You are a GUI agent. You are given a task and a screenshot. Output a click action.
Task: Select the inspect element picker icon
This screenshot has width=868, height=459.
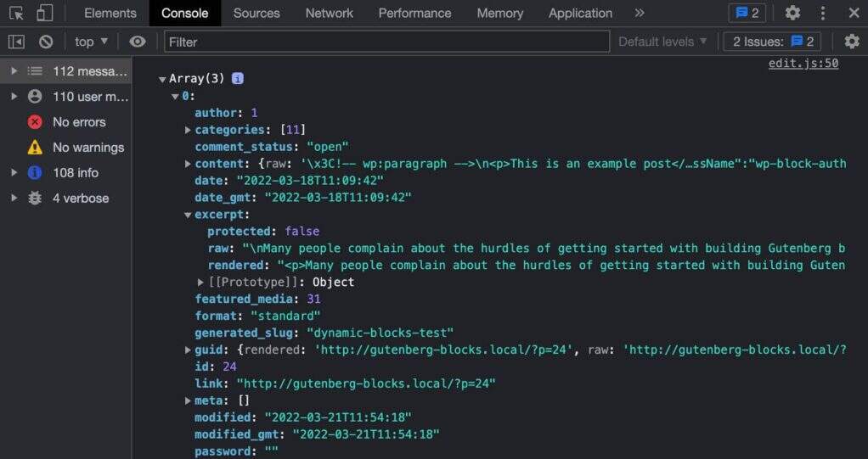pyautogui.click(x=16, y=13)
